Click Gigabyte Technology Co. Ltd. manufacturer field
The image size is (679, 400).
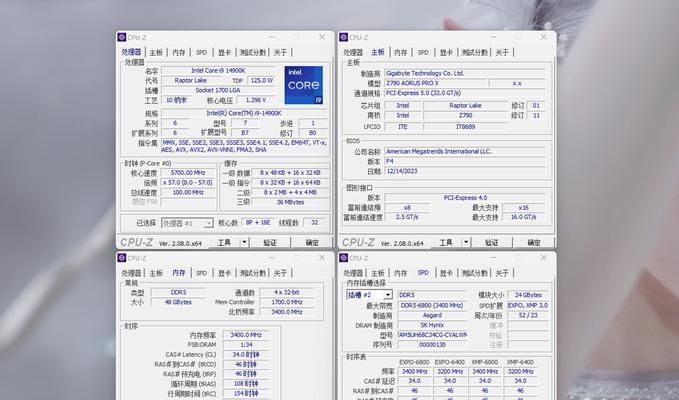point(465,74)
